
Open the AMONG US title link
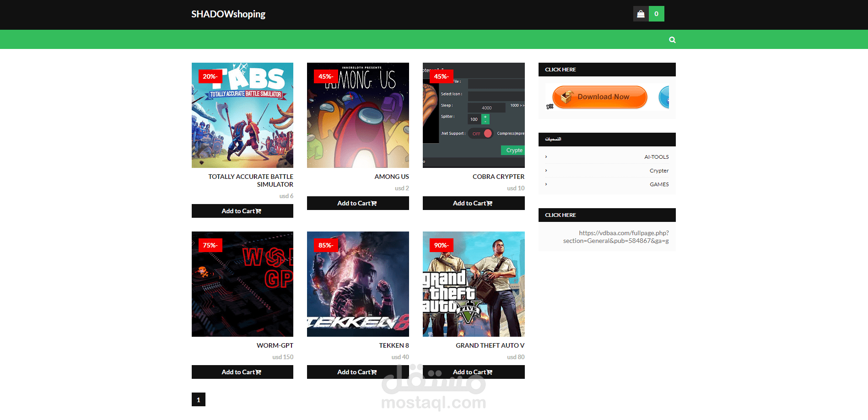click(x=392, y=177)
